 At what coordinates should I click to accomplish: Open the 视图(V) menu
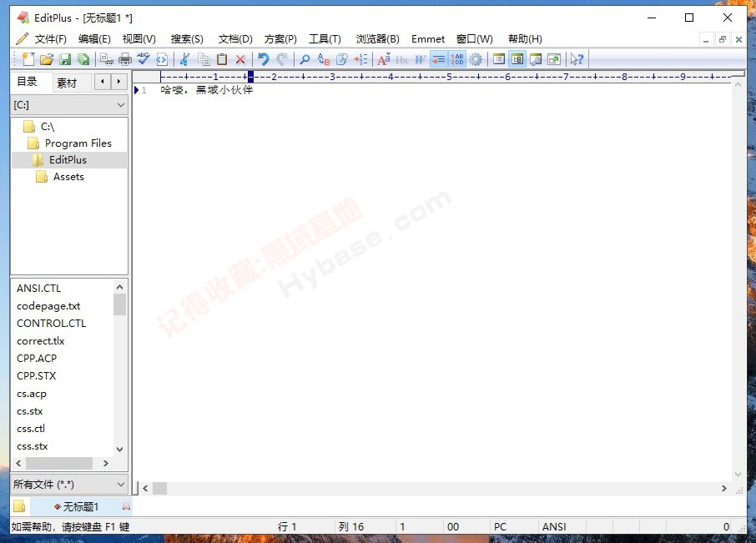tap(139, 39)
